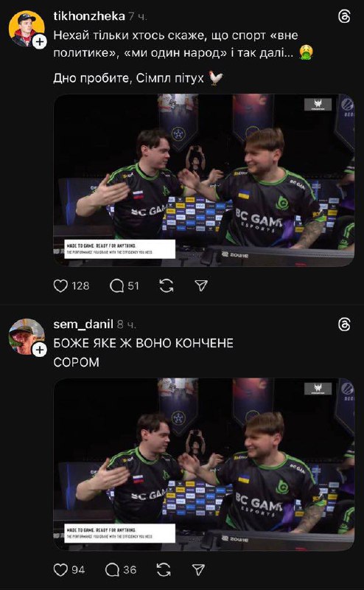Follow sem_danil using the plus badge
This screenshot has height=590, width=364.
coord(40,350)
